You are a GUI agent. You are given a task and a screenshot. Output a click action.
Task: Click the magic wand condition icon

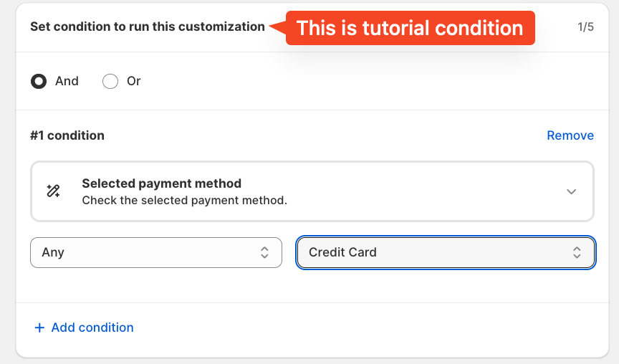tap(53, 191)
